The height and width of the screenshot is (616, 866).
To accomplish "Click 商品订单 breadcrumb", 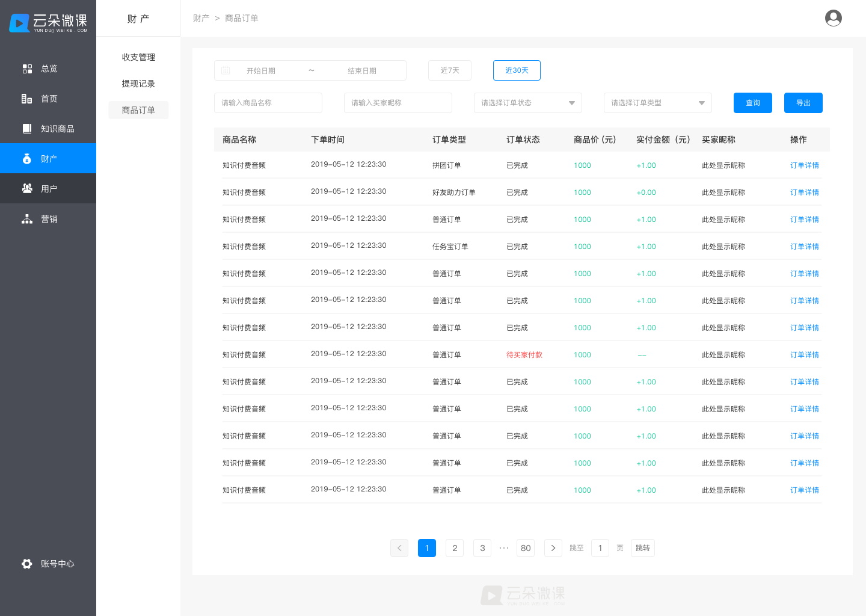I will point(242,18).
